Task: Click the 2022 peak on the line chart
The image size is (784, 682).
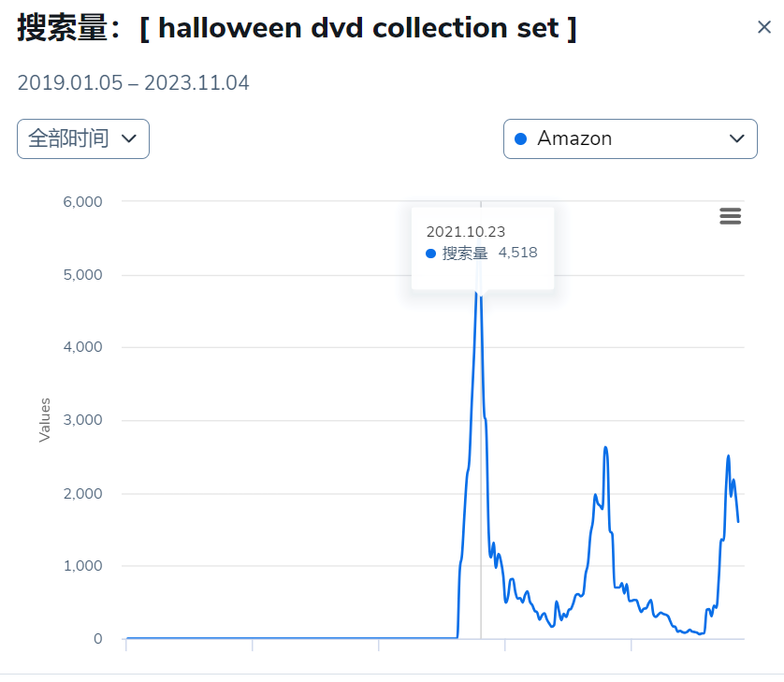Action: point(605,448)
